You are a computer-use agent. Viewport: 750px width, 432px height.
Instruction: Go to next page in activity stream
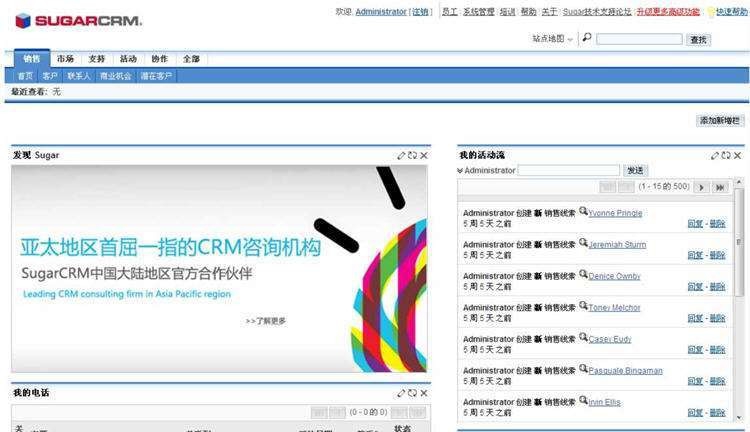point(702,187)
